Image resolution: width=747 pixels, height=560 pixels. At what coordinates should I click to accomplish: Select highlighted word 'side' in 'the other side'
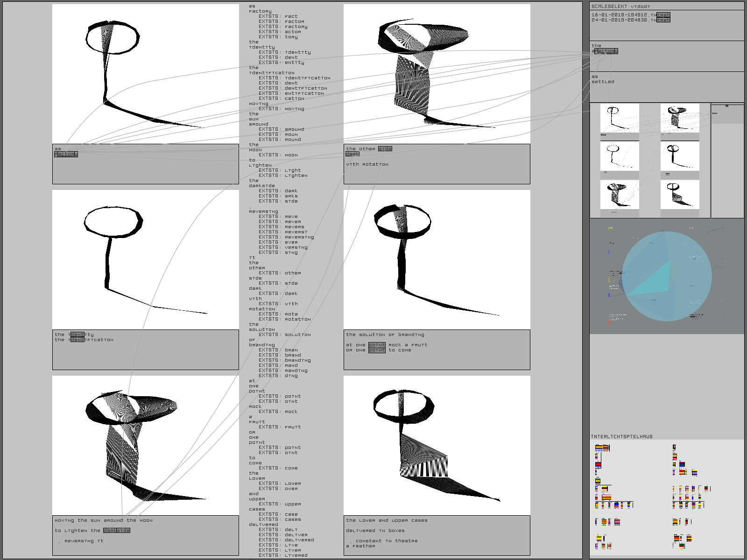385,149
